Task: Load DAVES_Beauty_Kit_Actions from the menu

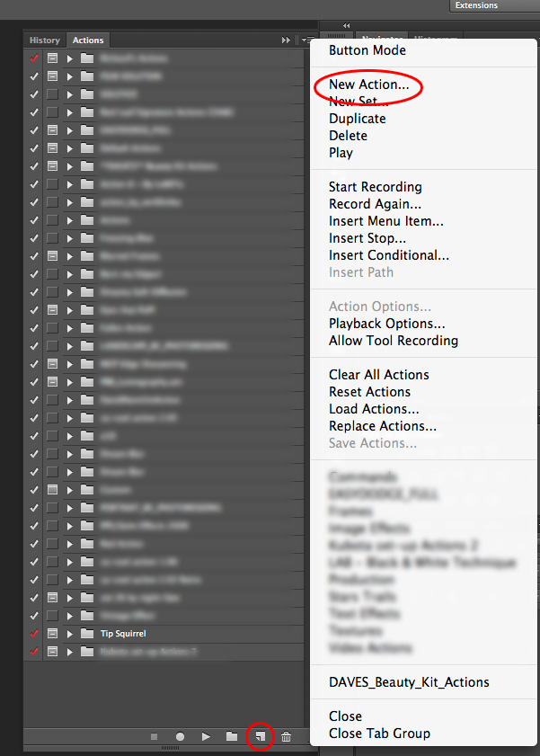Action: coord(409,682)
